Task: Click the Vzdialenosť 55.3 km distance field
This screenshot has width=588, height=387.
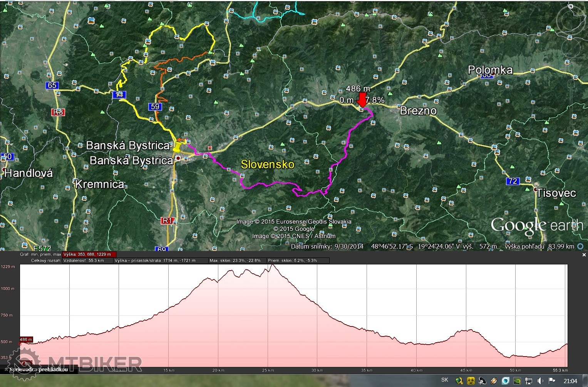Action: point(88,261)
